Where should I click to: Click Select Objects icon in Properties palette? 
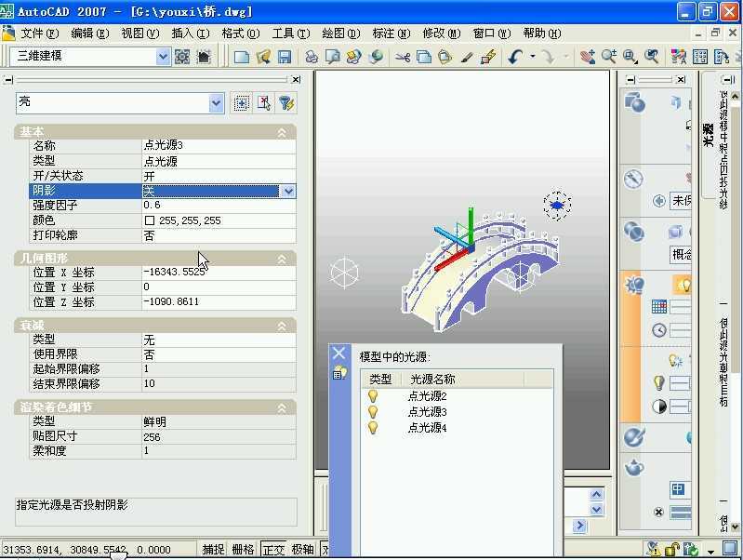(264, 103)
